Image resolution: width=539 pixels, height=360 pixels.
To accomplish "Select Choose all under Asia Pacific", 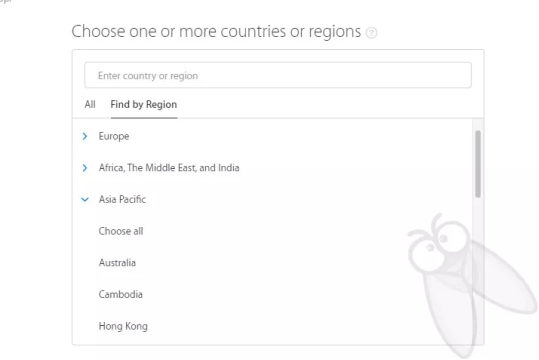I will 121,231.
